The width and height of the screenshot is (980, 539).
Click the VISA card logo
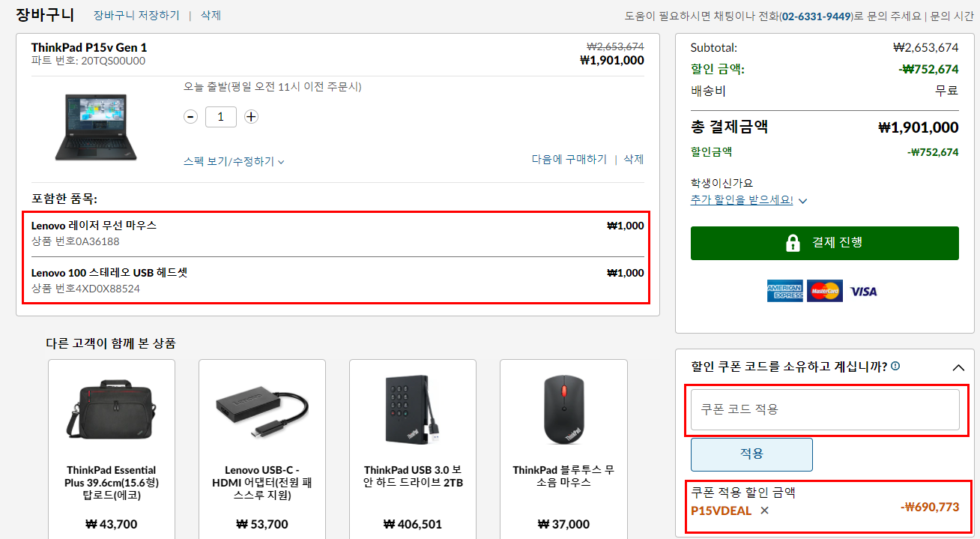coord(864,291)
